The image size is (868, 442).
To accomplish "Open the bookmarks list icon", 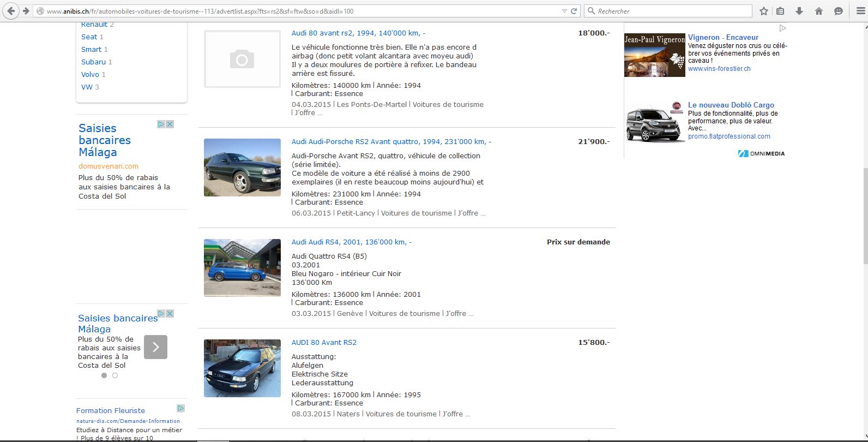I will [780, 11].
